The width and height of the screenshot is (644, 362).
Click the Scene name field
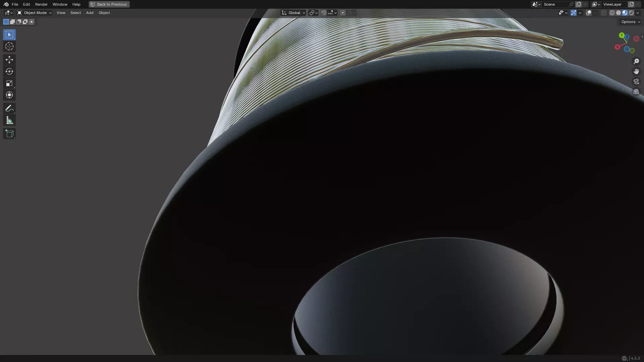coord(555,4)
